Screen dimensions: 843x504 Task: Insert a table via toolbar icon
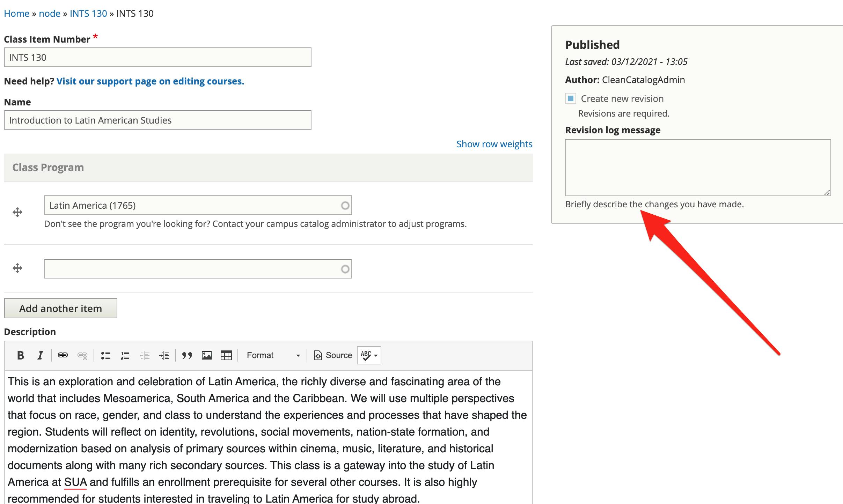point(226,355)
